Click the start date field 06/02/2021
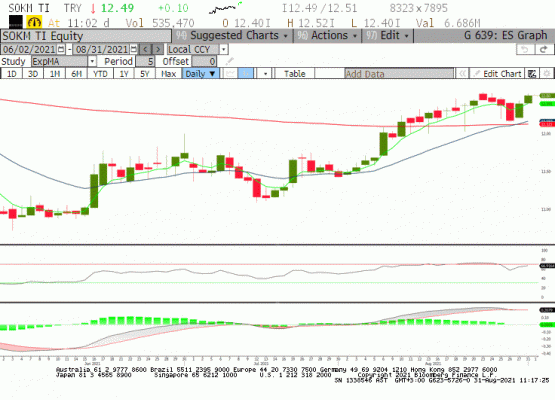The height and width of the screenshot is (400, 555). click(x=29, y=49)
